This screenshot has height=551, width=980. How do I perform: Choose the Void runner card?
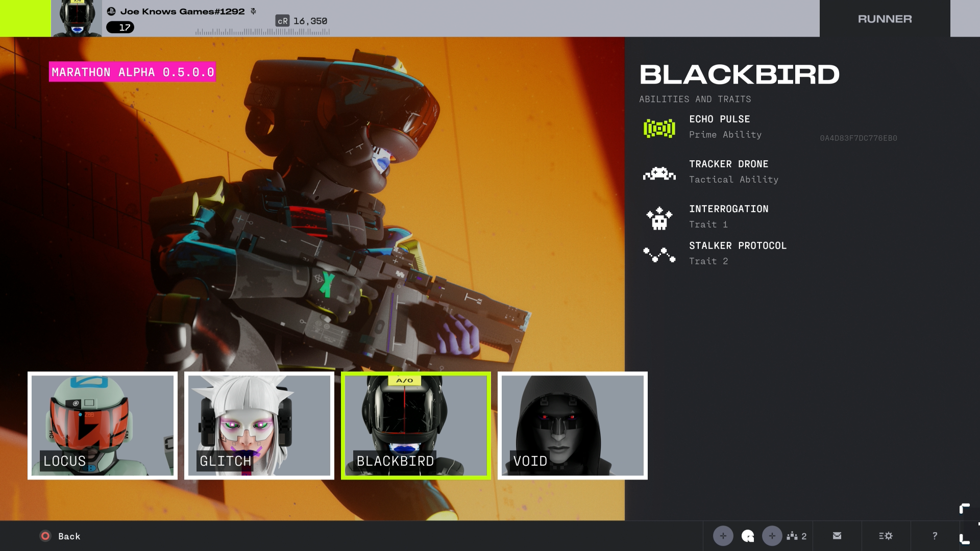point(572,425)
